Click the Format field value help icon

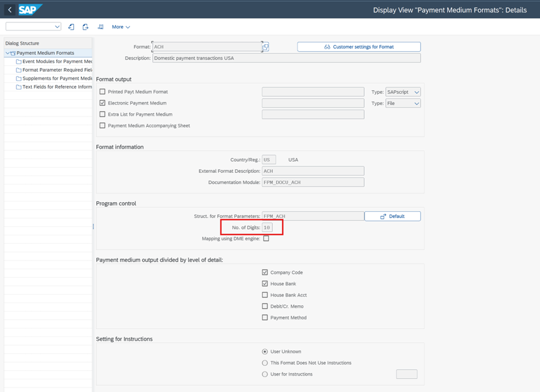pyautogui.click(x=265, y=46)
